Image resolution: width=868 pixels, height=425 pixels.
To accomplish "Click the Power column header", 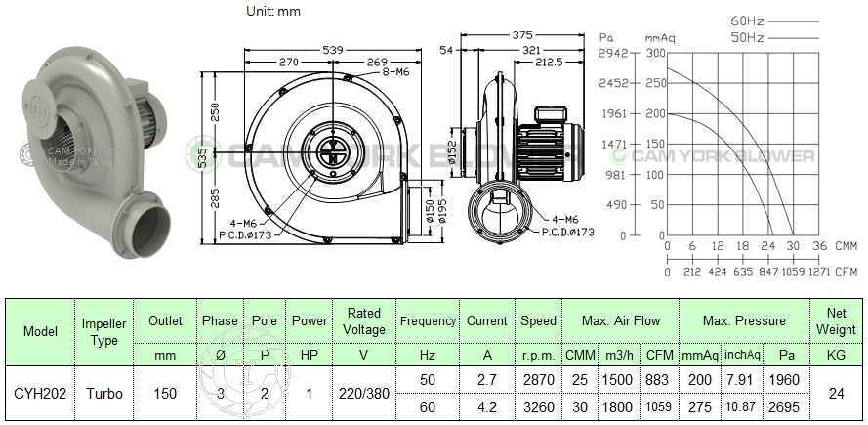I will coord(309,320).
